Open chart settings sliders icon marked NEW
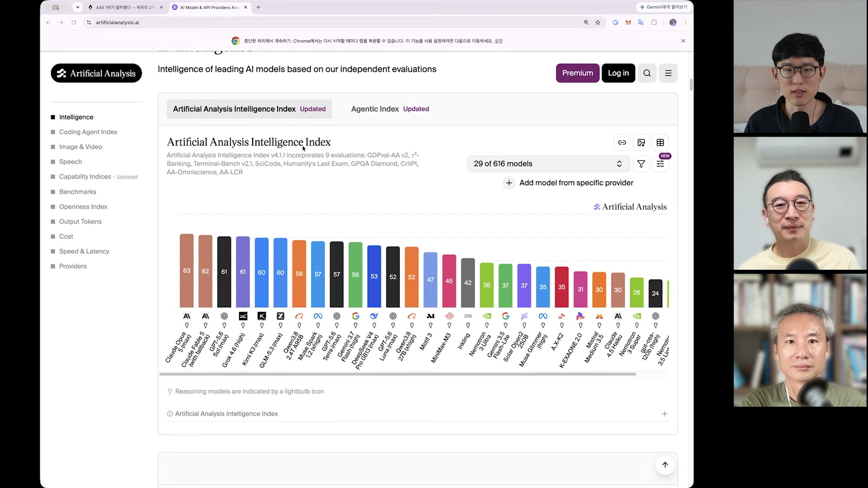 pyautogui.click(x=660, y=164)
